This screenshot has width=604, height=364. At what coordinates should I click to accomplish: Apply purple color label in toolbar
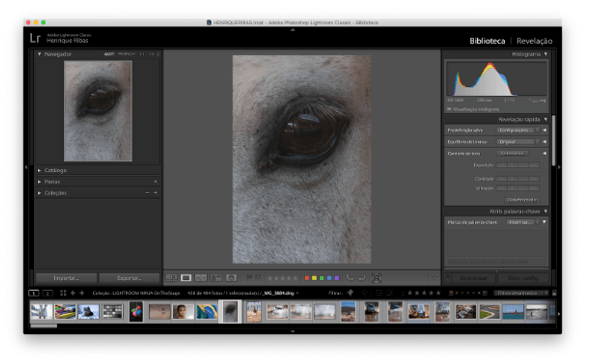(x=336, y=277)
